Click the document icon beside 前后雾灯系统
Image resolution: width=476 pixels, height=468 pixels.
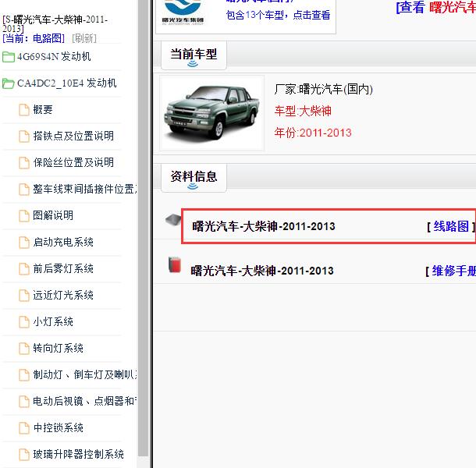[x=24, y=269]
